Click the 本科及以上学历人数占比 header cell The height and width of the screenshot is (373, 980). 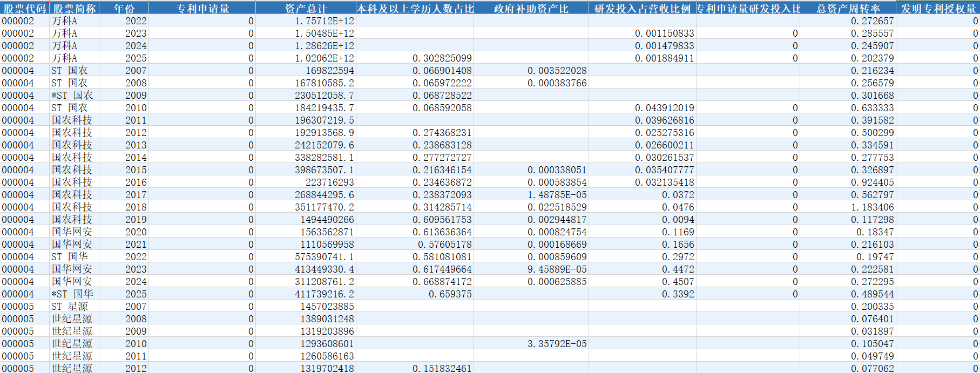pos(415,8)
